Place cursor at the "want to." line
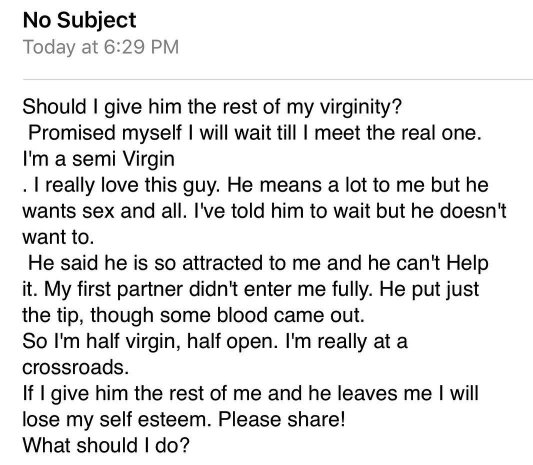533x465 pixels. click(58, 237)
